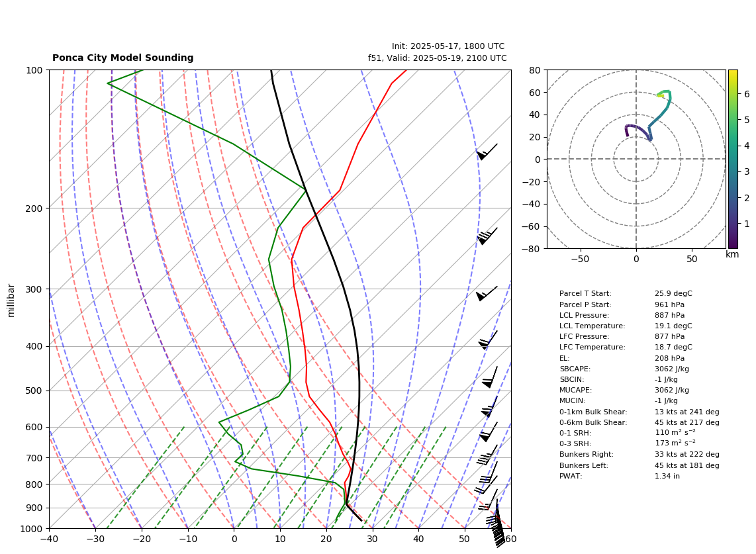The image size is (756, 554).
Task: Select the "PWAT:" label
Action: click(571, 476)
